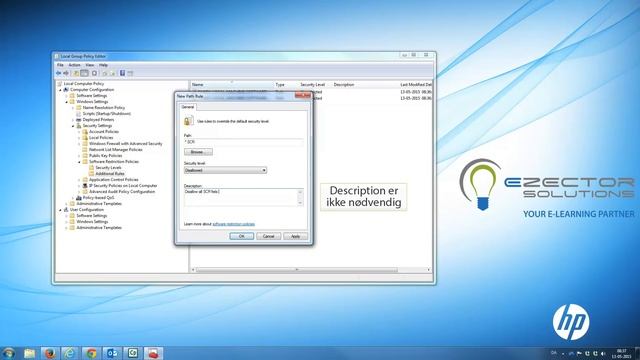Click the horizontal scrollbar in the details pane
640x360 pixels.
tap(296, 270)
